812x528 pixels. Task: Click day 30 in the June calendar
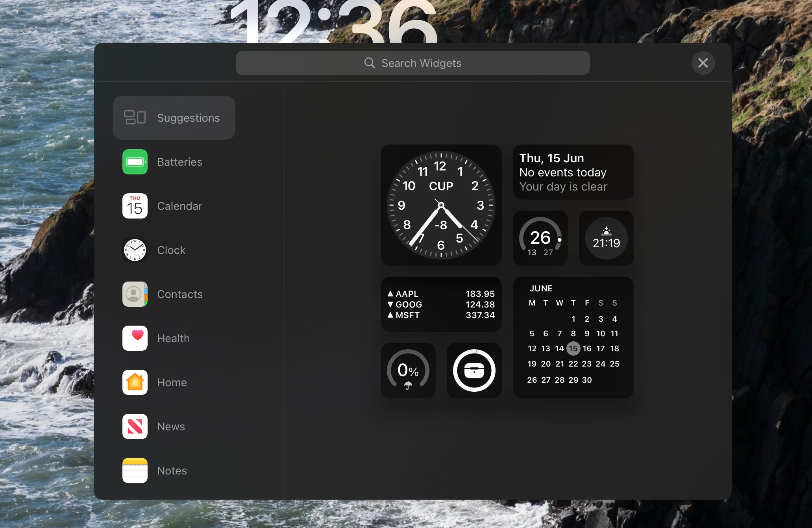pos(587,380)
